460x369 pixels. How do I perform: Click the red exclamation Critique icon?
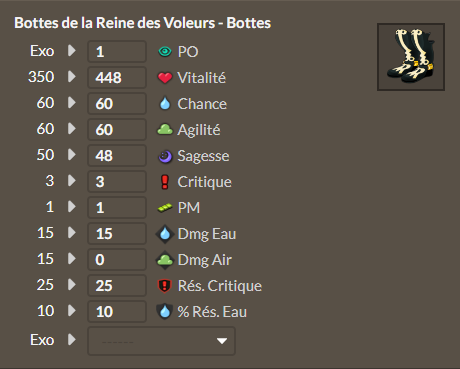click(x=165, y=182)
